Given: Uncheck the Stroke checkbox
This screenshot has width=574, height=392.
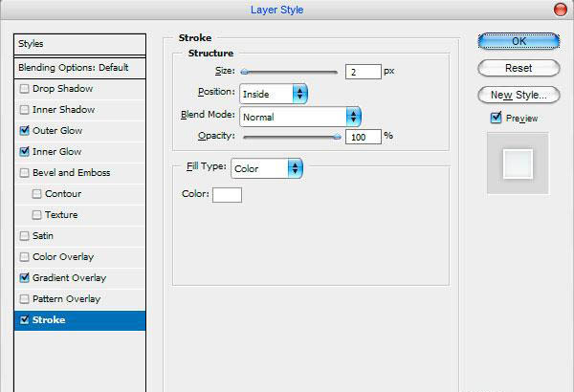Looking at the screenshot, I should pos(24,320).
